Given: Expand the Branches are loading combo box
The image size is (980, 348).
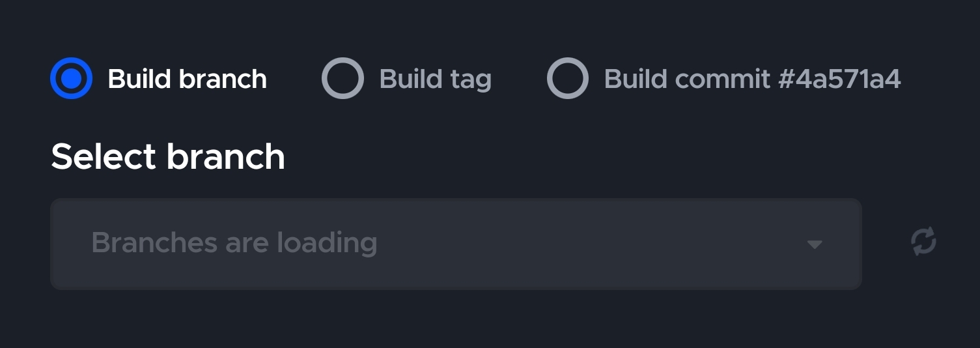Looking at the screenshot, I should tap(456, 244).
